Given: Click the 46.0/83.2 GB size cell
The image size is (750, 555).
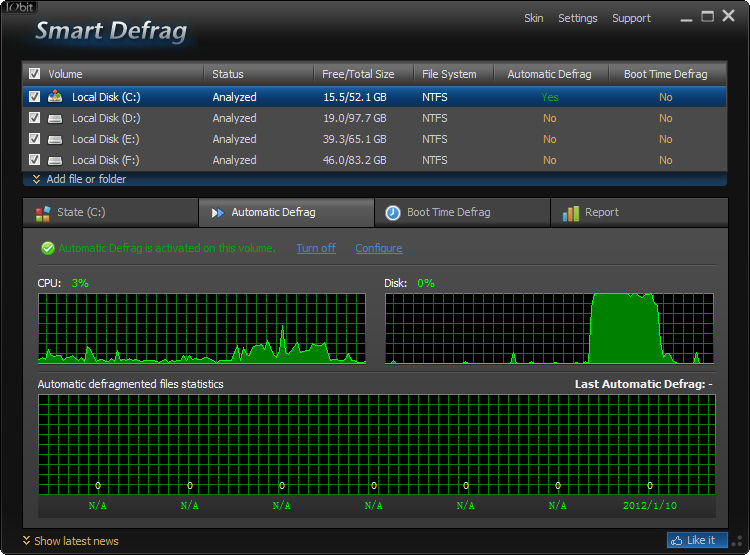Looking at the screenshot, I should (x=354, y=160).
